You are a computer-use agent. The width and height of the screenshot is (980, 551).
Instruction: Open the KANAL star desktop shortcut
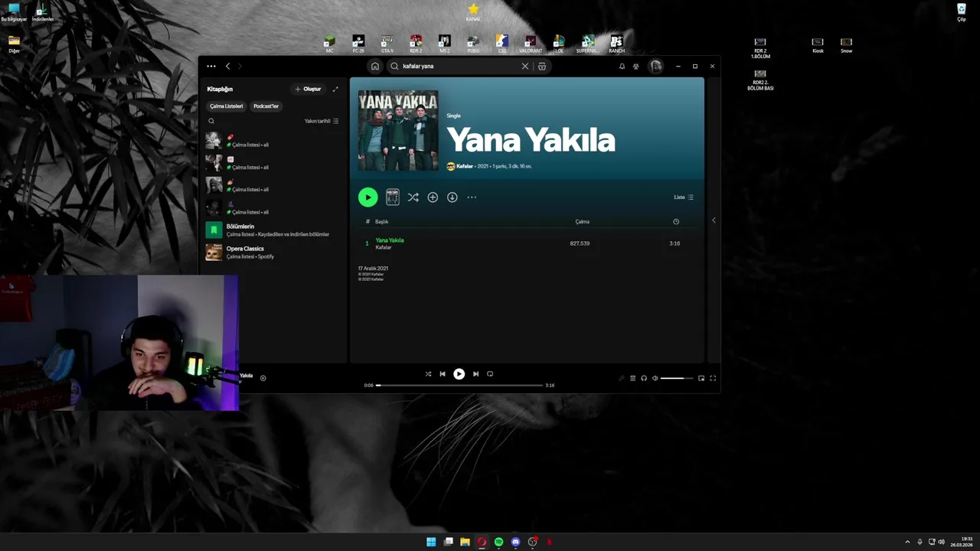473,11
